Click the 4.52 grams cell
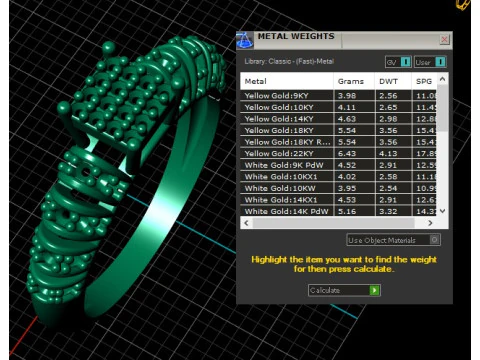480x360 pixels. pos(354,165)
